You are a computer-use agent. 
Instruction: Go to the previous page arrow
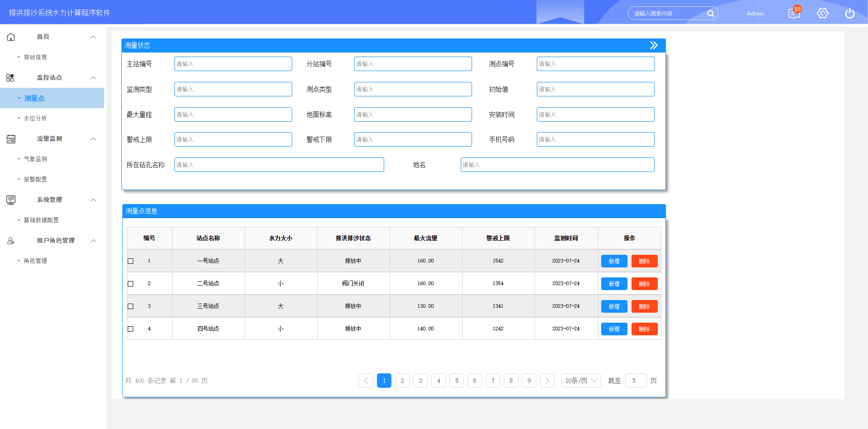click(366, 381)
